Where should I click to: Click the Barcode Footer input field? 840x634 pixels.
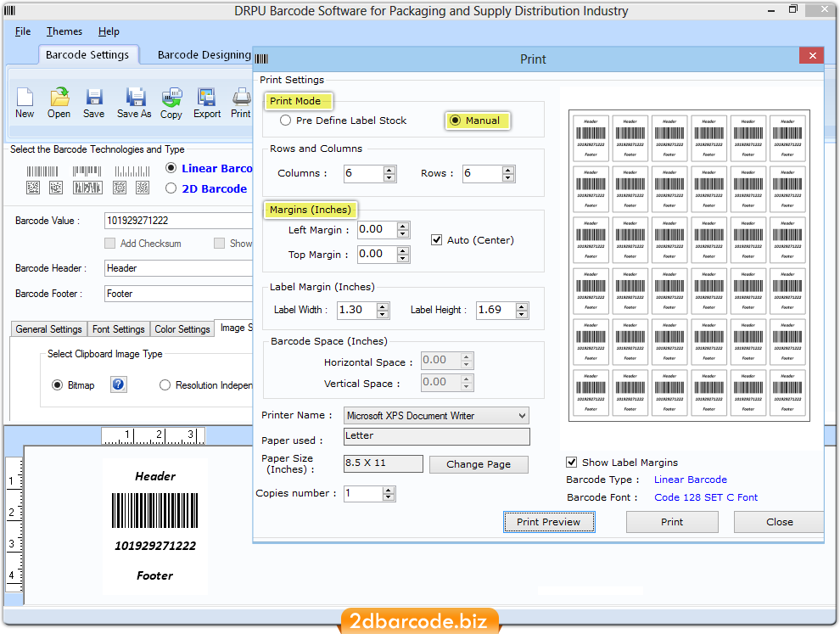(x=178, y=294)
